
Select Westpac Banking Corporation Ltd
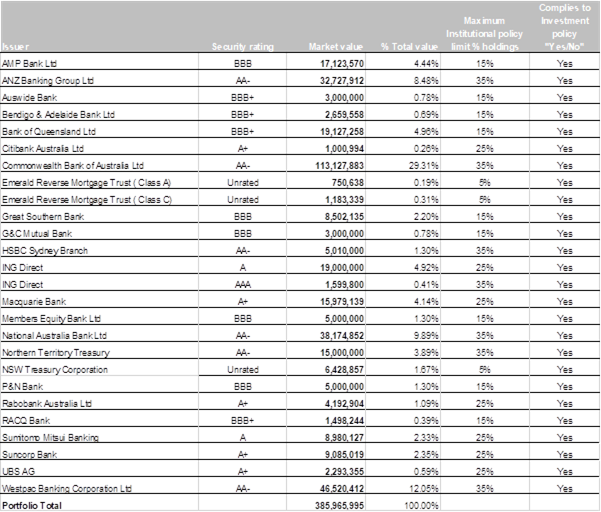click(x=67, y=489)
